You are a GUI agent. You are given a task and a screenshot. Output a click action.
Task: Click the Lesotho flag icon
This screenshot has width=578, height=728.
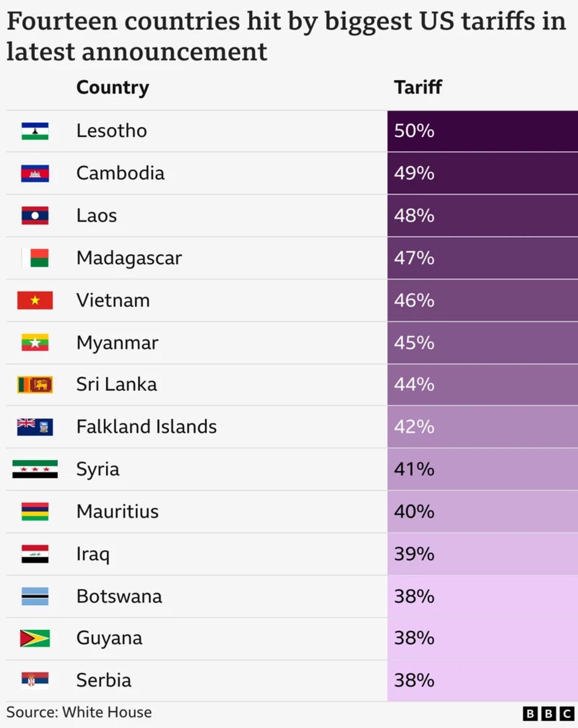[x=35, y=131]
